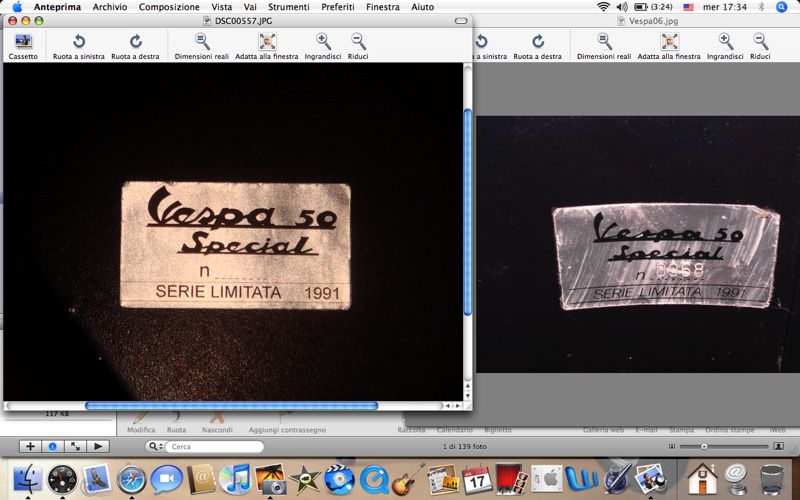Click Riduci in Vespa06.jpg window
Viewport: 800px width, 500px height.
pyautogui.click(x=760, y=46)
